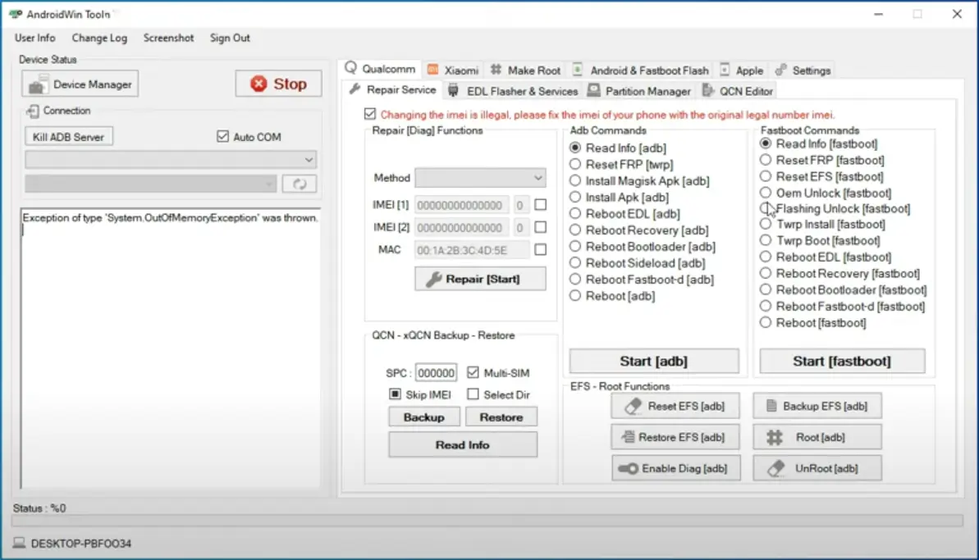Click the Repair [Start] button
The image size is (979, 560).
click(x=480, y=279)
